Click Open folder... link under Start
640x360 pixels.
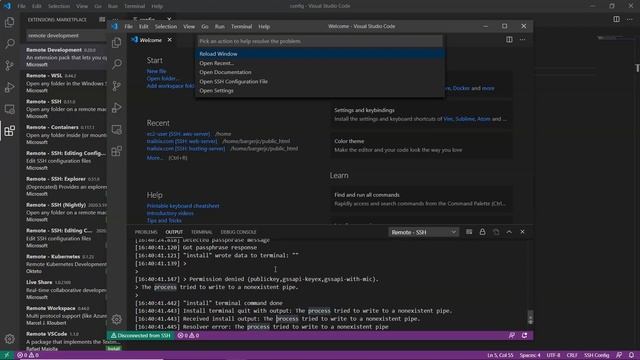coord(162,78)
